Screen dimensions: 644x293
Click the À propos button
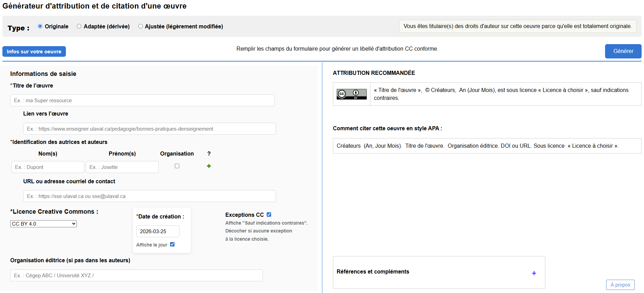(x=620, y=285)
